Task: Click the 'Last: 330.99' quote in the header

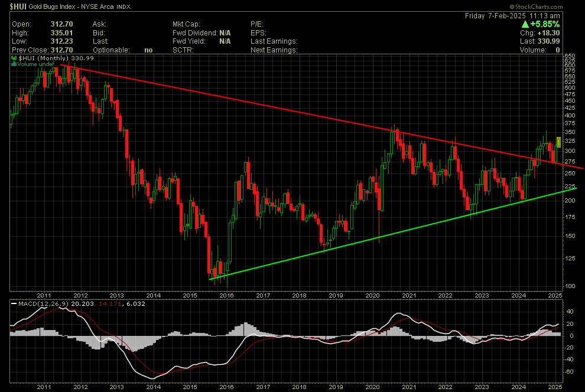Action: [x=540, y=41]
